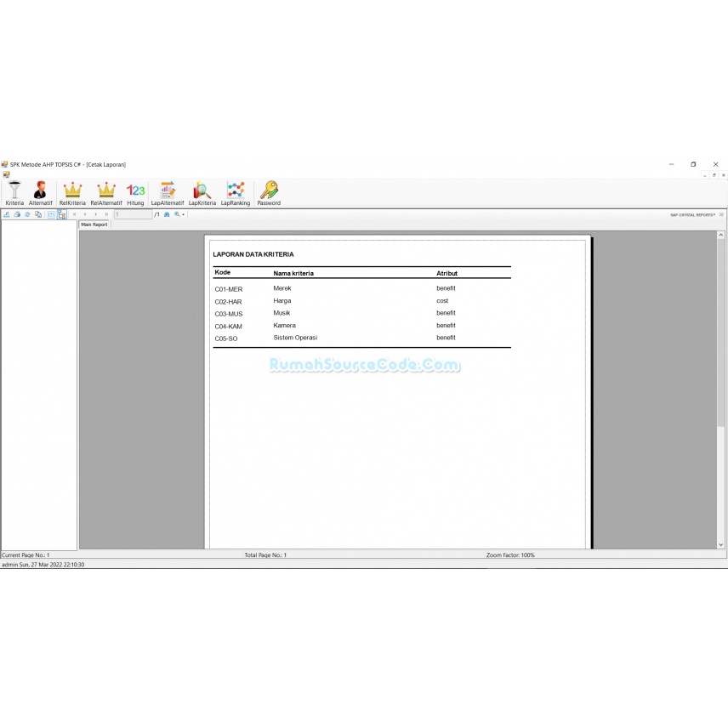Click the cost attribute value

coord(442,301)
